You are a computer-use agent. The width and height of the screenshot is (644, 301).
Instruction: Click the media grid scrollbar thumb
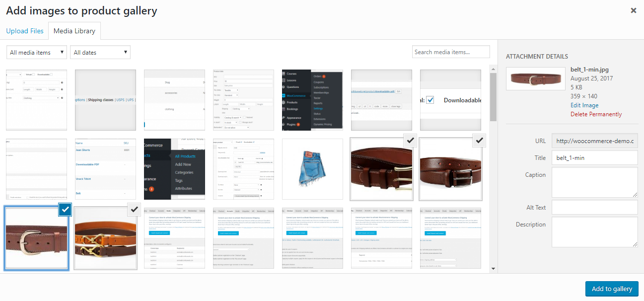493,97
